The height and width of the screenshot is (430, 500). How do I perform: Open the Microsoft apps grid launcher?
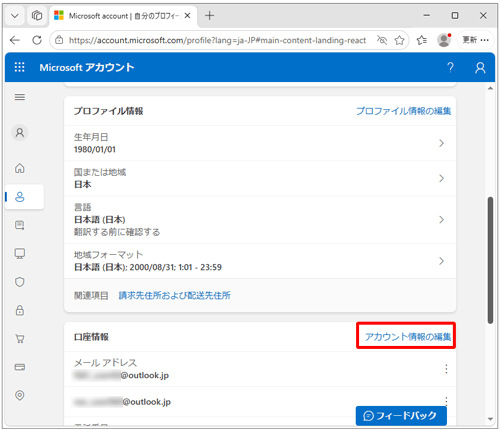pyautogui.click(x=19, y=67)
